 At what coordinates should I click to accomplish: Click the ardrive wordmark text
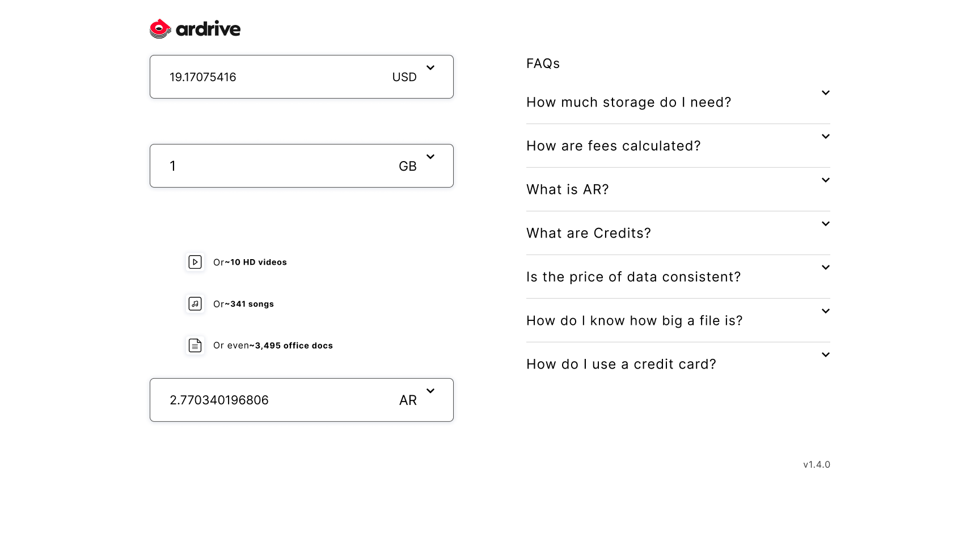pos(208,29)
